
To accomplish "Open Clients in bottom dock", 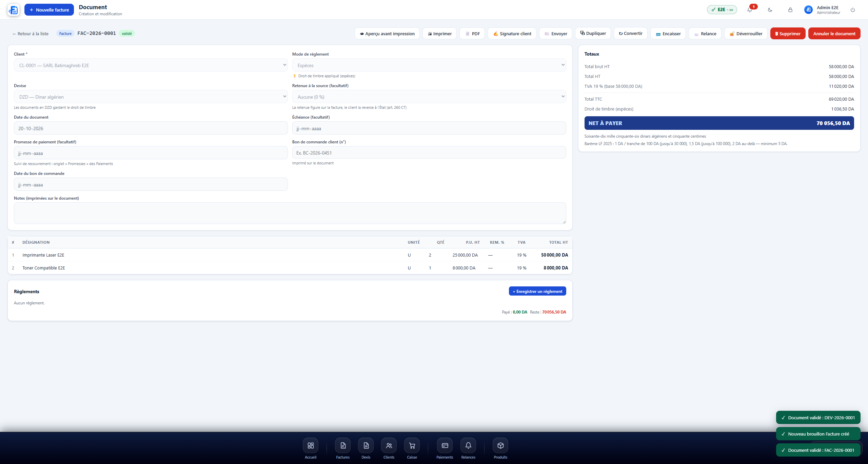I will click(389, 448).
